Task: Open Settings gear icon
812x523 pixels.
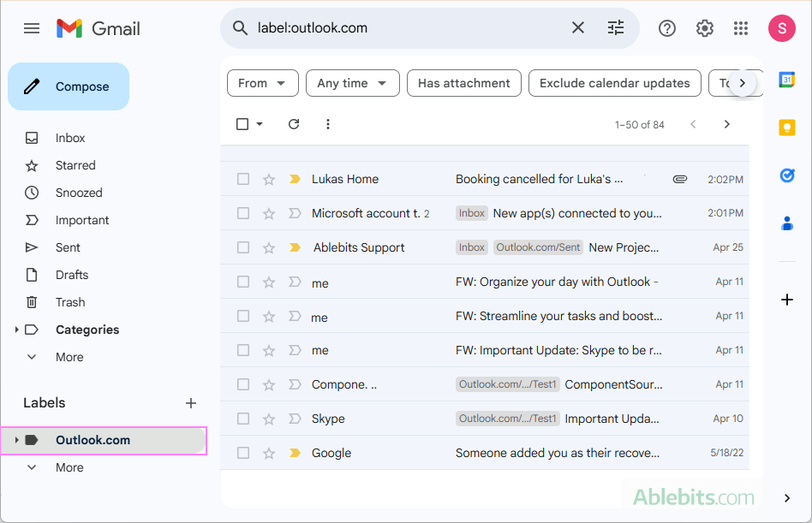Action: coord(704,28)
